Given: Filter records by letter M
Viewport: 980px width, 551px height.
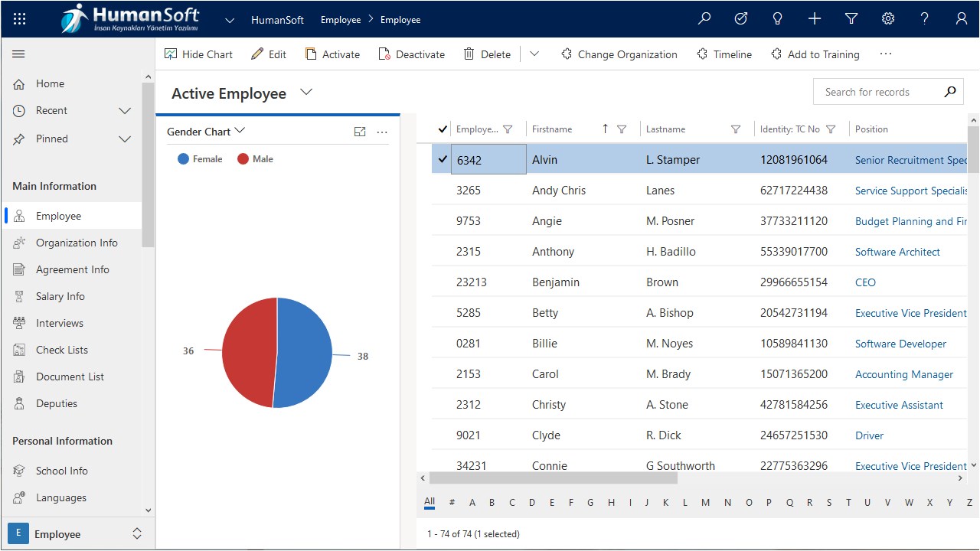Looking at the screenshot, I should click(x=705, y=503).
